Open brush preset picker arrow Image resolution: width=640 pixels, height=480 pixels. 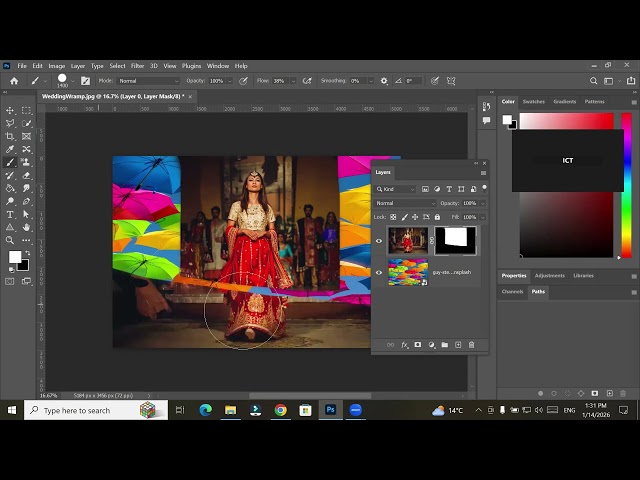pyautogui.click(x=73, y=81)
